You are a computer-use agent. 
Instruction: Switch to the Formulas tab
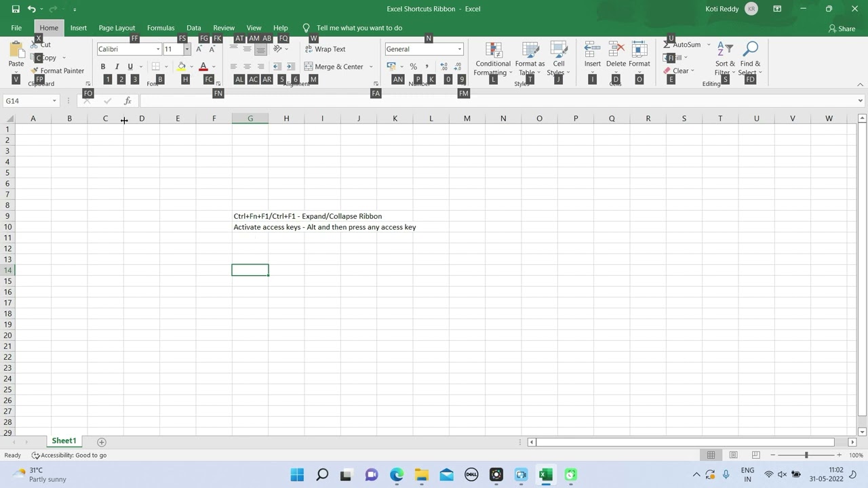click(x=161, y=28)
